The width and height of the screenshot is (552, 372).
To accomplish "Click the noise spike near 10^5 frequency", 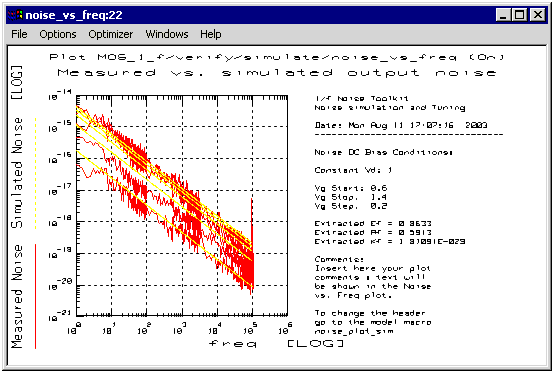I will coord(251,225).
